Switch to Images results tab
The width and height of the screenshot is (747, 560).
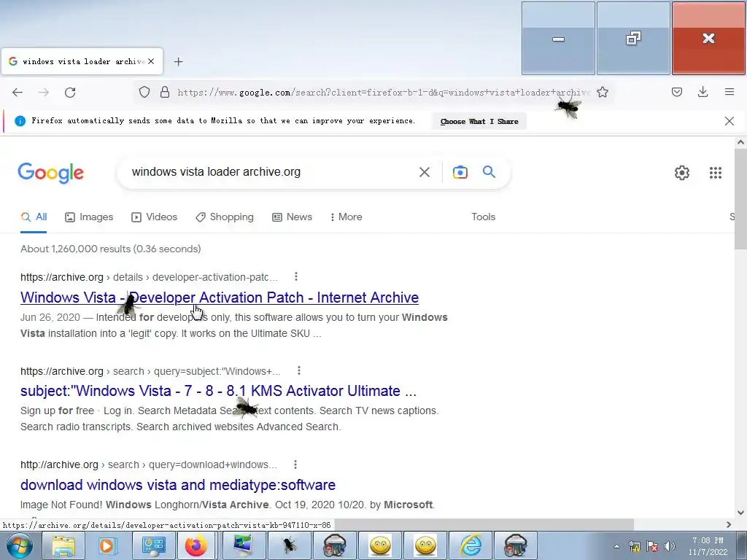(89, 217)
